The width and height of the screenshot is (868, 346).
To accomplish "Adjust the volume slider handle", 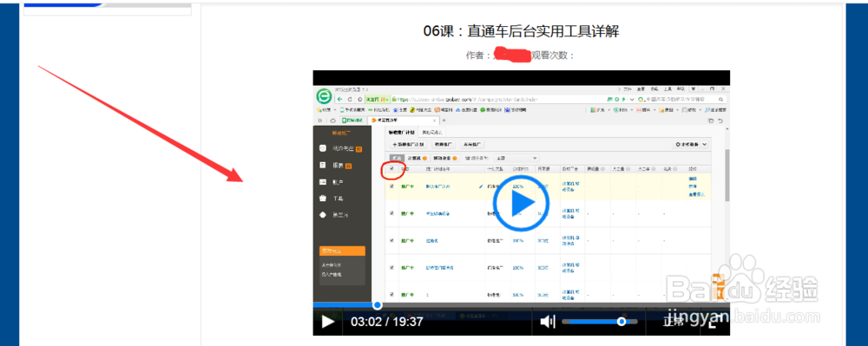I will 621,321.
